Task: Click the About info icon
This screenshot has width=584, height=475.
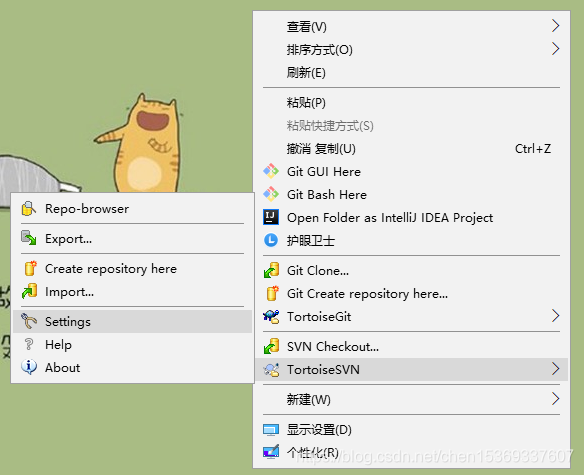Action: [29, 367]
